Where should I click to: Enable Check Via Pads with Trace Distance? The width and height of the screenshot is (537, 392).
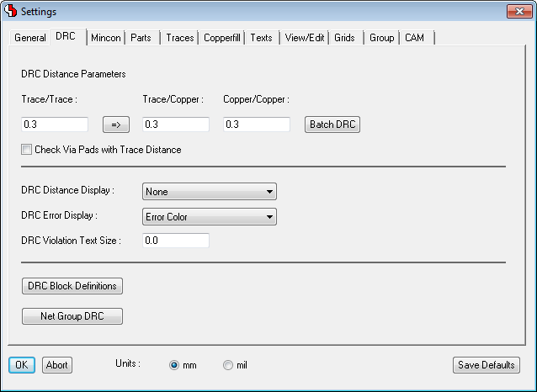27,150
